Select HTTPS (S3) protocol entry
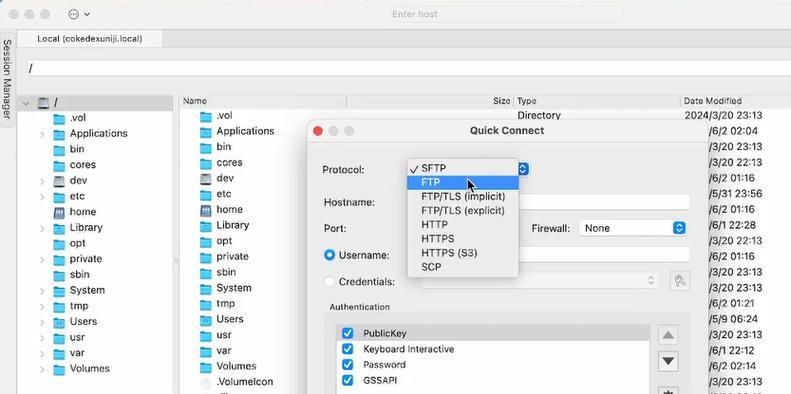The width and height of the screenshot is (791, 394). point(463,253)
